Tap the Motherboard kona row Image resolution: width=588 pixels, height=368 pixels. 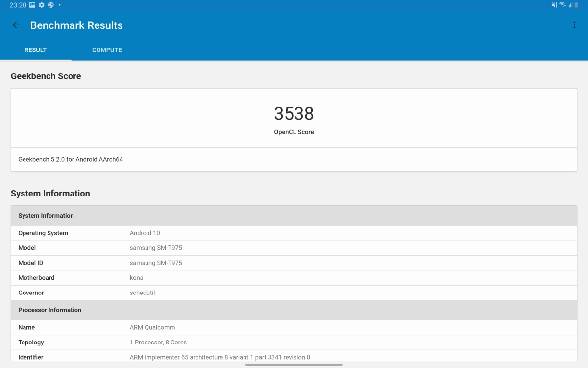coord(294,278)
